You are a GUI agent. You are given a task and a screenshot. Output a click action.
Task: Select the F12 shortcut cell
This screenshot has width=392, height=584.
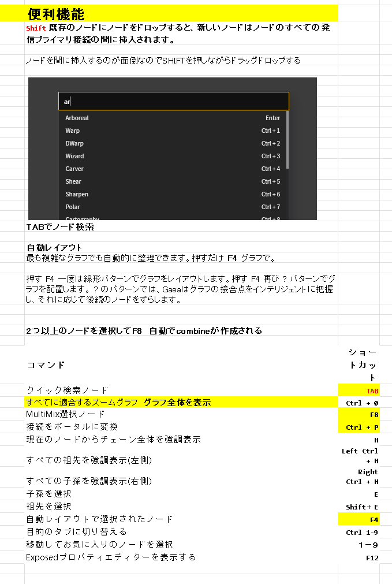click(359, 557)
